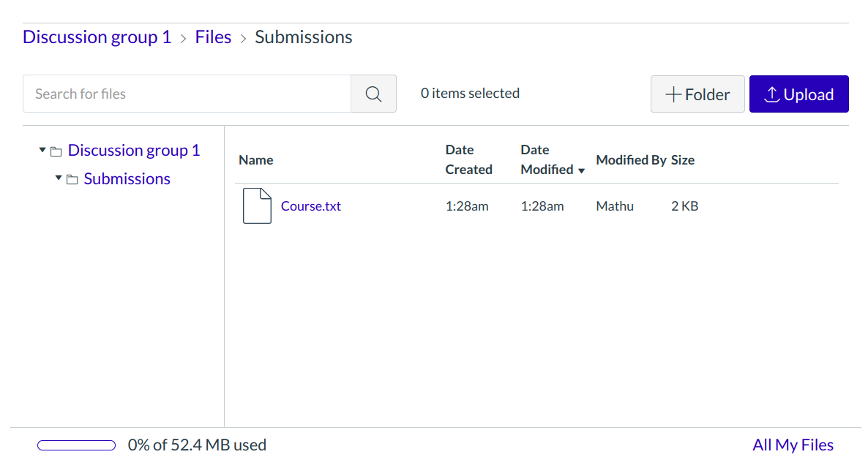
Task: Select Submissions folder name in the tree
Action: pyautogui.click(x=127, y=179)
